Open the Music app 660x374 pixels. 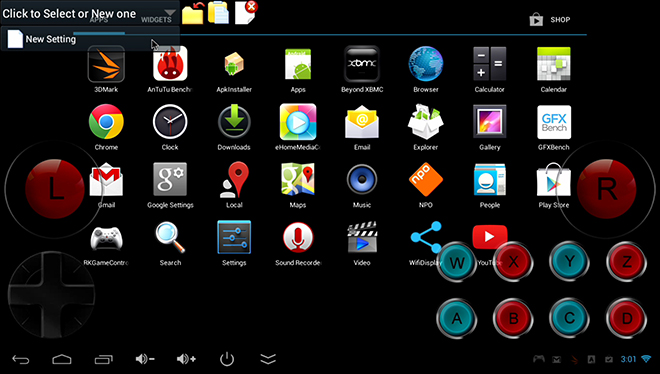[362, 180]
